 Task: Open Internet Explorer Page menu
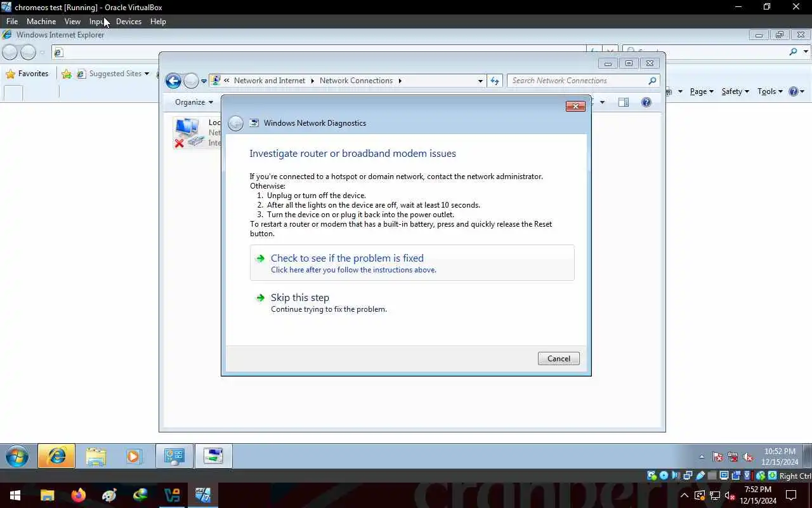[x=702, y=91]
